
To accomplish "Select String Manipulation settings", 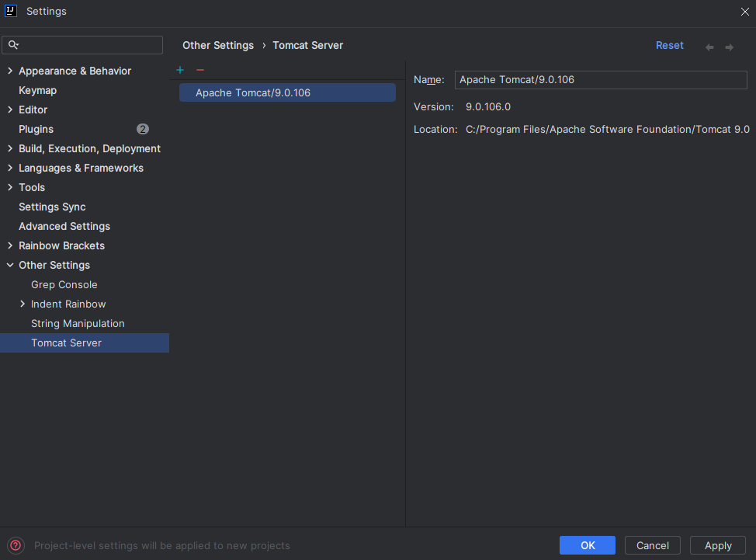I will tap(78, 323).
